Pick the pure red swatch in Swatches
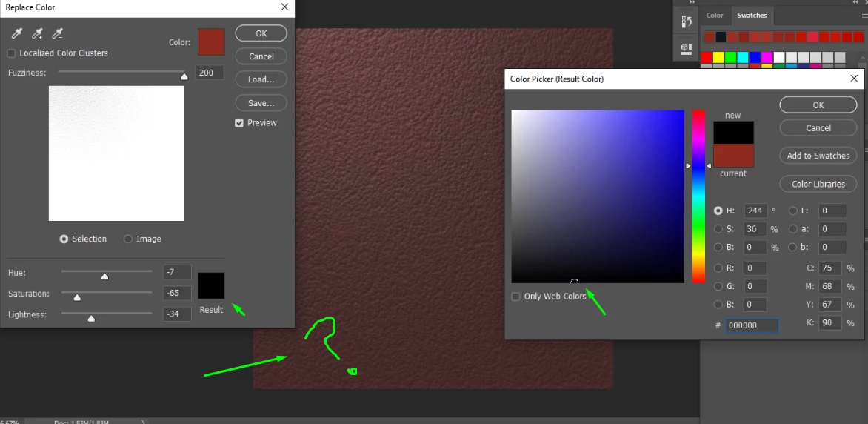The image size is (868, 424). [x=707, y=58]
